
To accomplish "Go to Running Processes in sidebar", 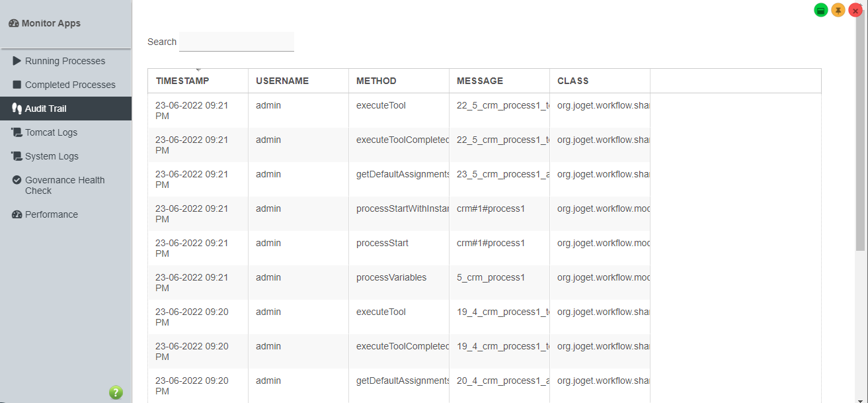I will (x=65, y=61).
